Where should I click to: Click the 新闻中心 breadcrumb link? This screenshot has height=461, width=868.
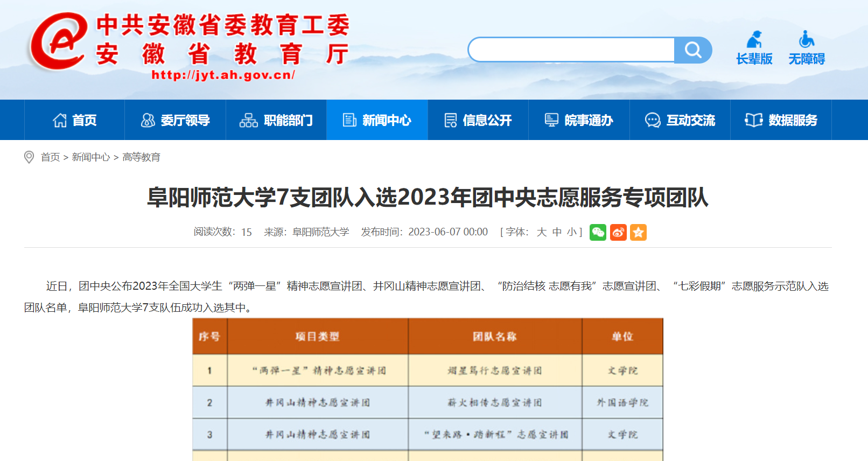point(90,157)
